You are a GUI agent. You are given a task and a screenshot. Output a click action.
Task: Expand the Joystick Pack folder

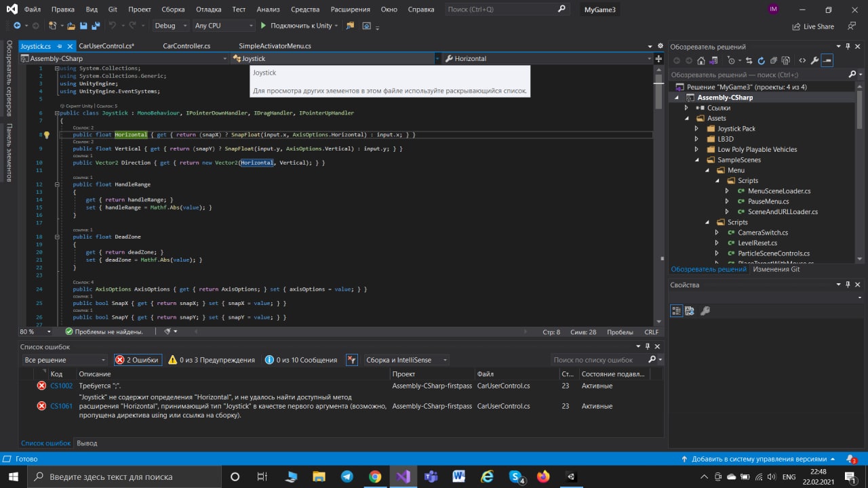click(696, 129)
